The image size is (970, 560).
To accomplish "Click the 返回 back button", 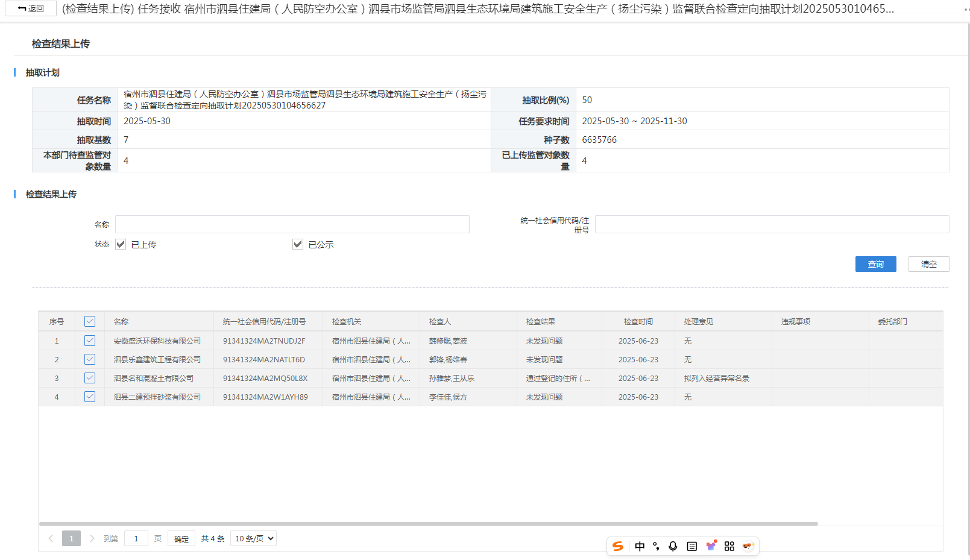I will pos(31,8).
